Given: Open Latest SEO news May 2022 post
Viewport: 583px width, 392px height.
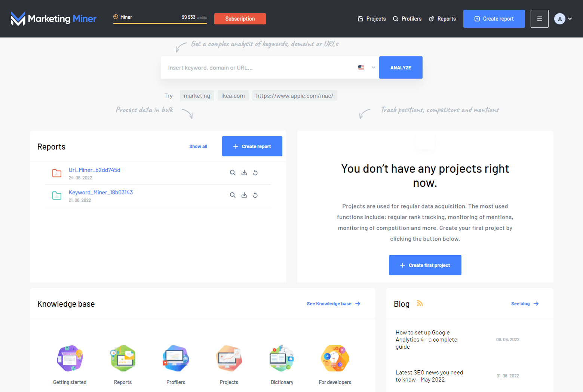Looking at the screenshot, I should [x=429, y=376].
